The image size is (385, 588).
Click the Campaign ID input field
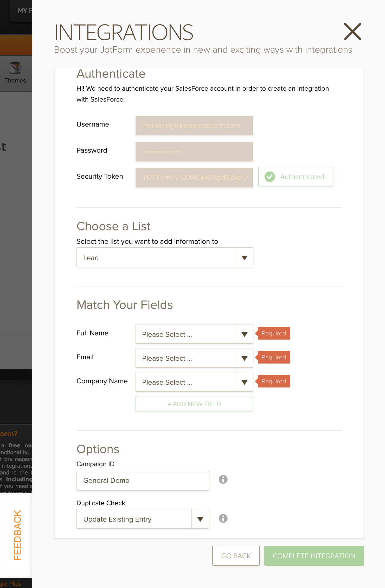[x=143, y=481]
